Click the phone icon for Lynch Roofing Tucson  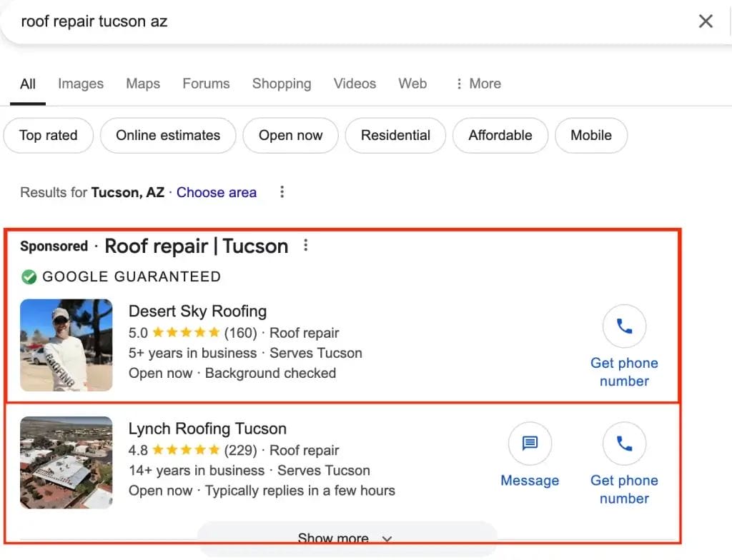pos(624,444)
